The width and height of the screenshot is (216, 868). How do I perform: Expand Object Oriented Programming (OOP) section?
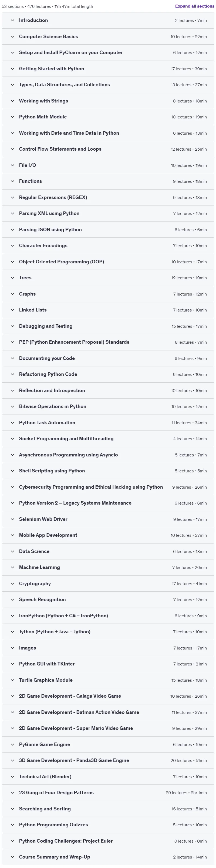[x=108, y=262]
